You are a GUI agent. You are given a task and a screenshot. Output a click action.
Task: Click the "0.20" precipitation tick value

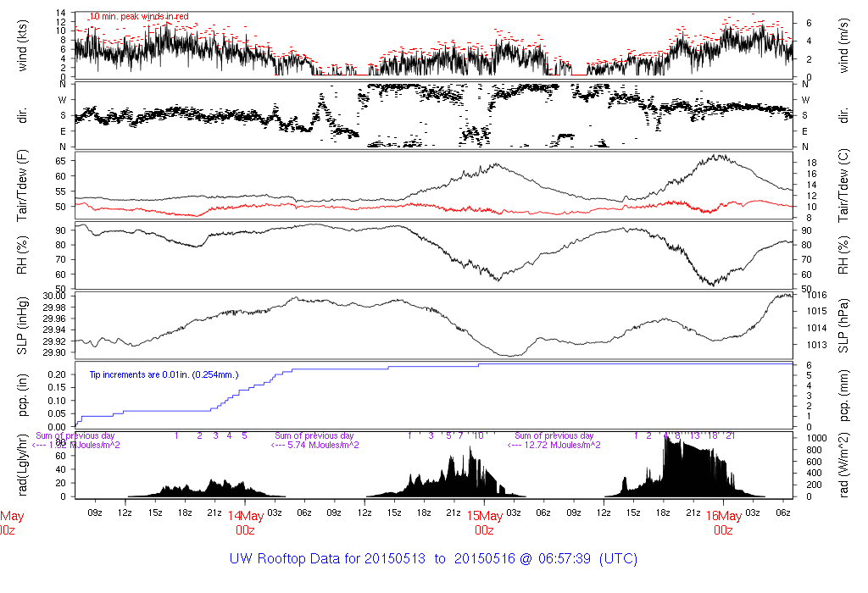57,374
